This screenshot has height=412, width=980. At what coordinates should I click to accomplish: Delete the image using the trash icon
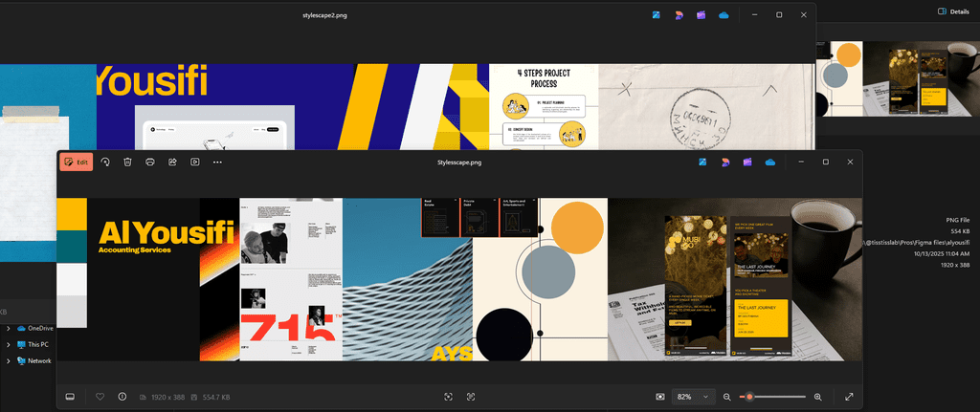(127, 163)
